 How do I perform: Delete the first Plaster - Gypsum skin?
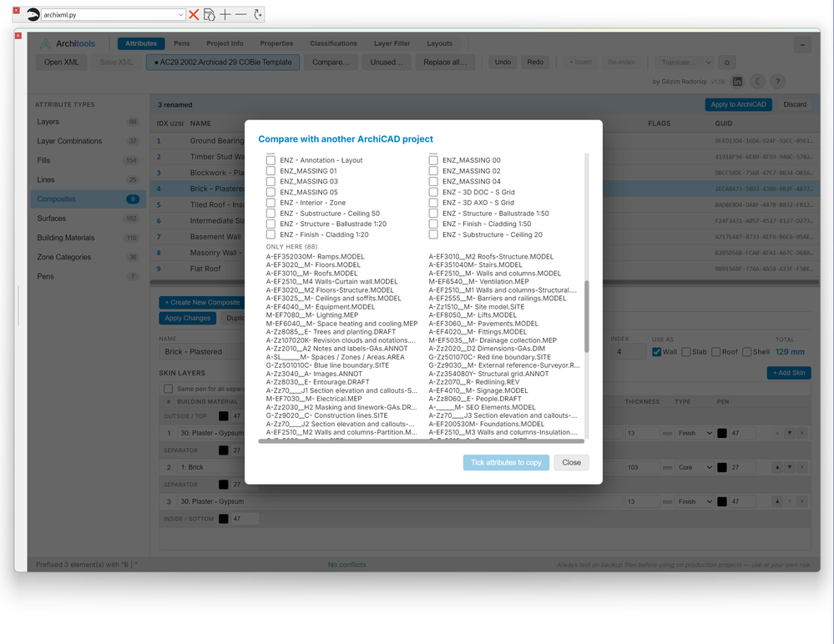[x=802, y=433]
